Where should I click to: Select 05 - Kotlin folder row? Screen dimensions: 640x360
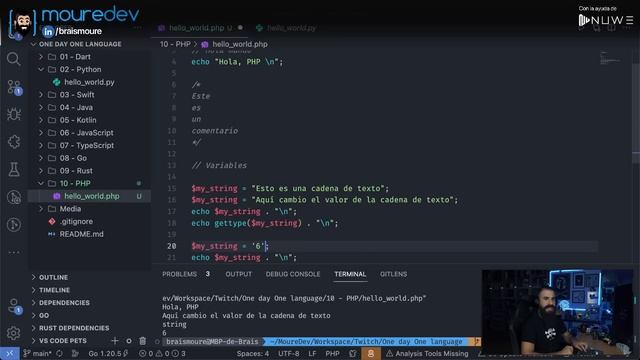click(x=89, y=120)
